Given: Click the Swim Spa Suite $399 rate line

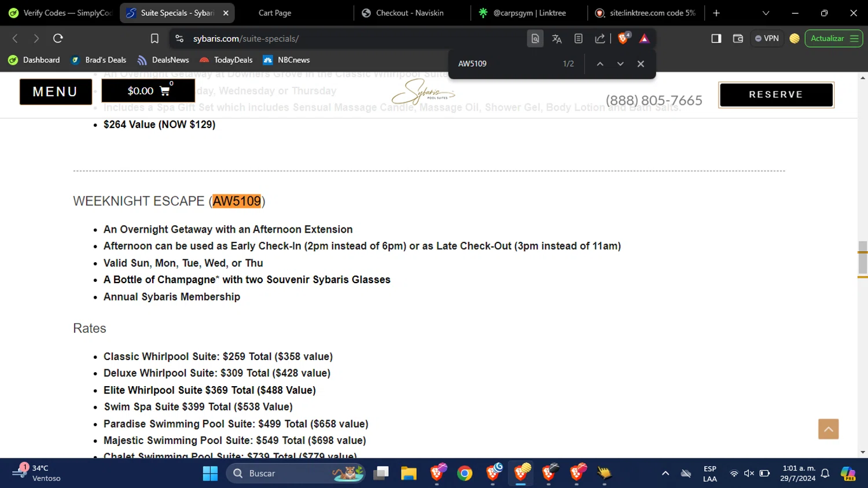Looking at the screenshot, I should coord(198,407).
